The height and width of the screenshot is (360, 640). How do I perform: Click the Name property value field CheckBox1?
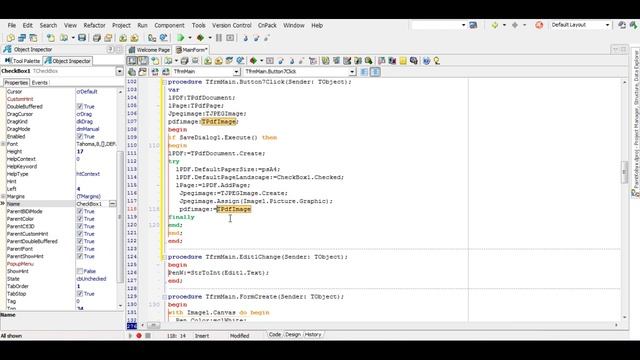coord(92,204)
